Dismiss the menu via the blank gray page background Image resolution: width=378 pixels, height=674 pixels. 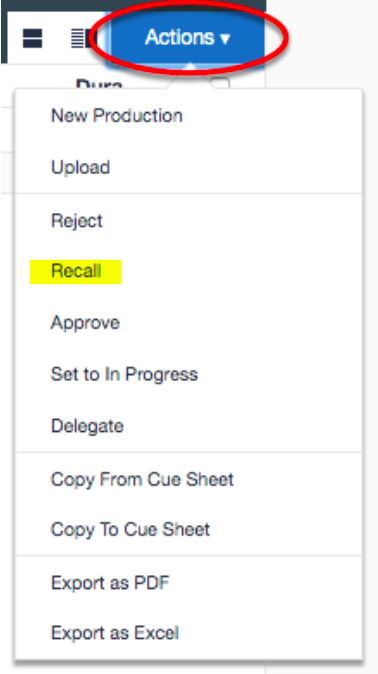click(x=323, y=43)
